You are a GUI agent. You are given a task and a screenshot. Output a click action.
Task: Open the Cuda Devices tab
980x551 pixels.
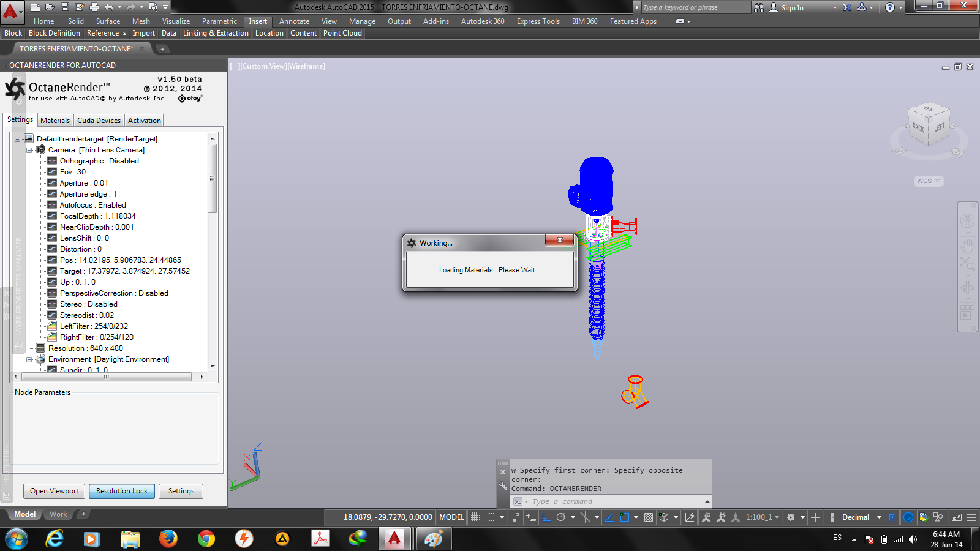click(x=99, y=121)
